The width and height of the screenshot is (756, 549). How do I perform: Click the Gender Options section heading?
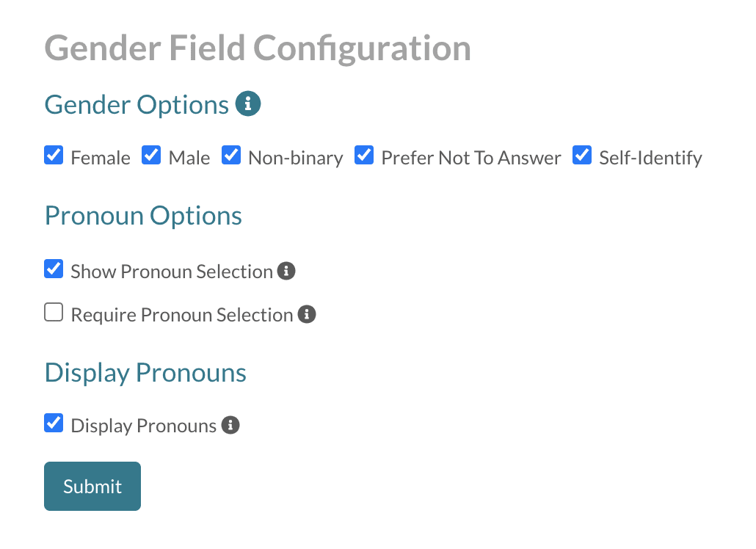(136, 104)
